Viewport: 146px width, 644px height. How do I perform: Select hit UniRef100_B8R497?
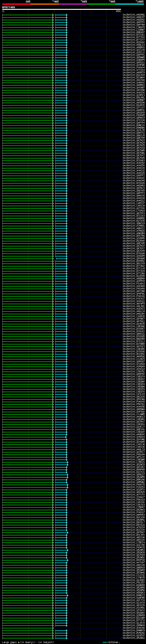133,32
